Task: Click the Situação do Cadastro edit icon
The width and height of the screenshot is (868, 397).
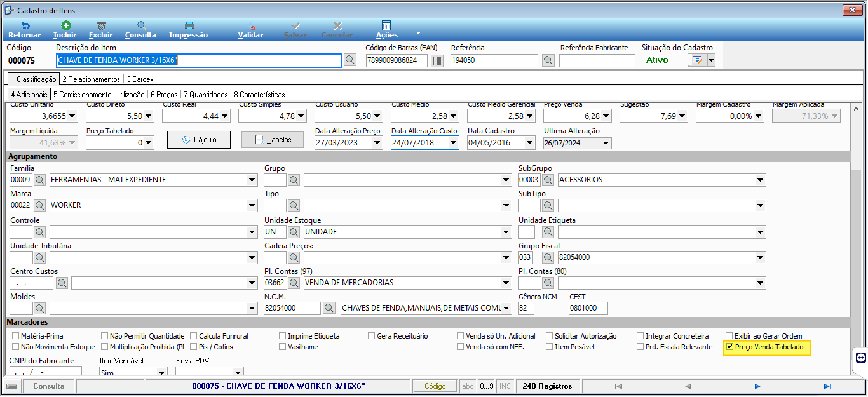Action: click(697, 60)
